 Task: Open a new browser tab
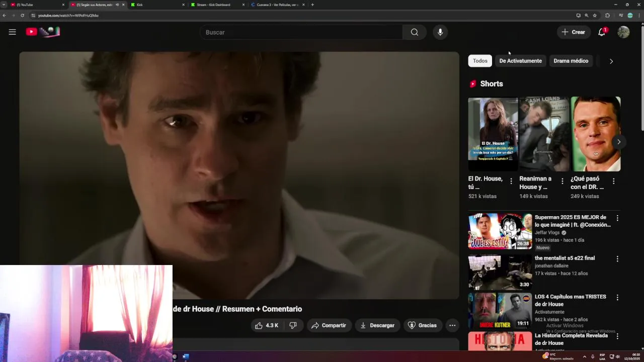coord(312,5)
